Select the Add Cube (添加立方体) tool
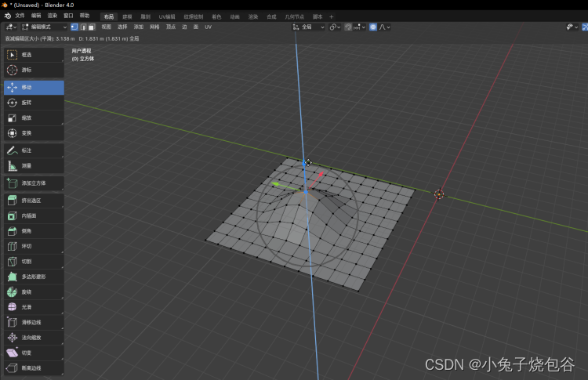The image size is (588, 380). 34,183
